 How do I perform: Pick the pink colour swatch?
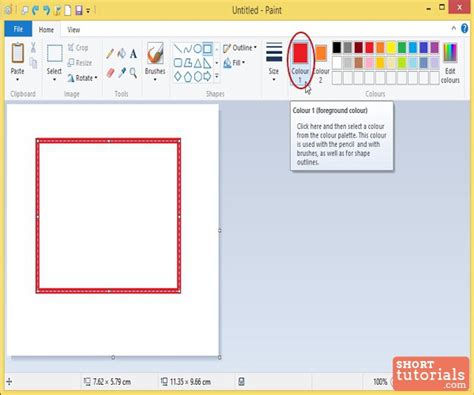point(369,63)
